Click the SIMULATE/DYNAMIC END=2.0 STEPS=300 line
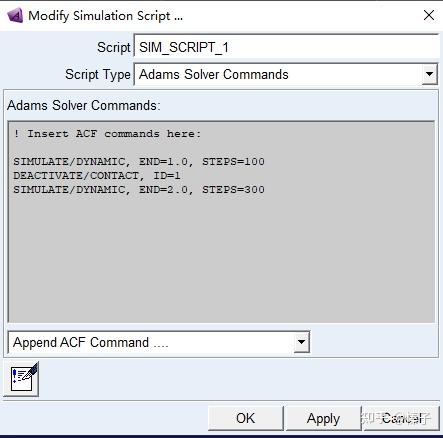This screenshot has width=443, height=438. 139,190
